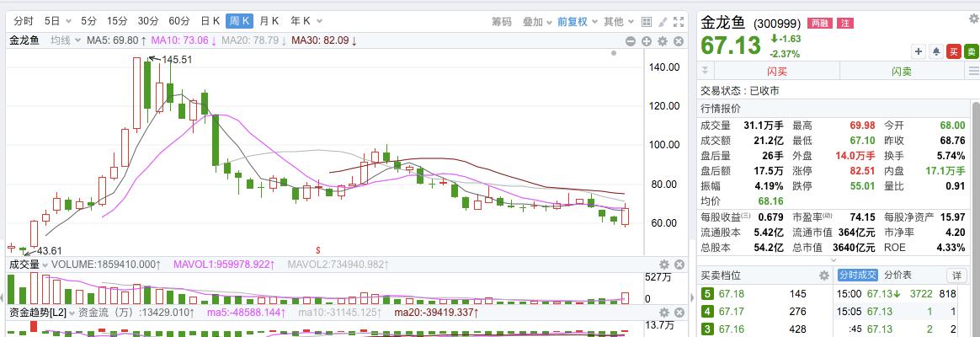Zoom out the K-line chart with minus icon
Viewport: 980px width, 337px height.
(631, 42)
